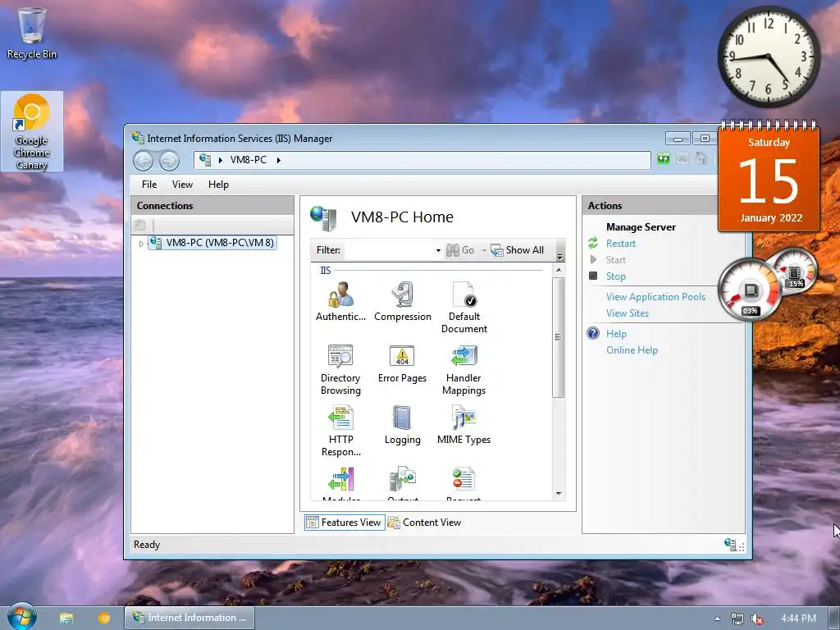Click inside the Filter text field
This screenshot has height=630, width=840.
(389, 250)
